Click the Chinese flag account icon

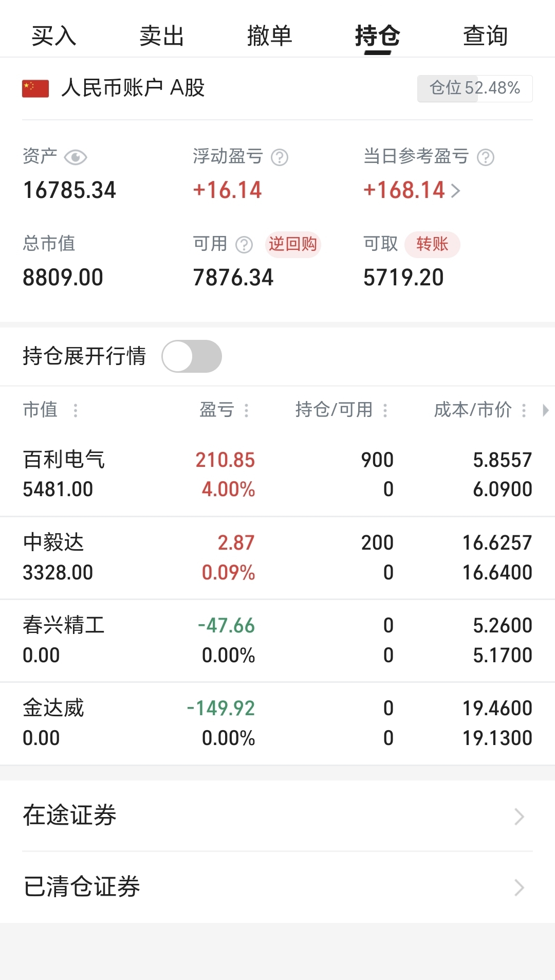coord(35,88)
